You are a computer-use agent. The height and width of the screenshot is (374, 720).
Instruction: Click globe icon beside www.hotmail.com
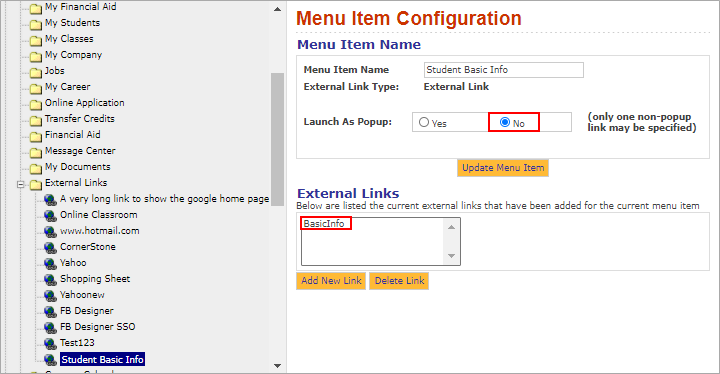coord(50,231)
